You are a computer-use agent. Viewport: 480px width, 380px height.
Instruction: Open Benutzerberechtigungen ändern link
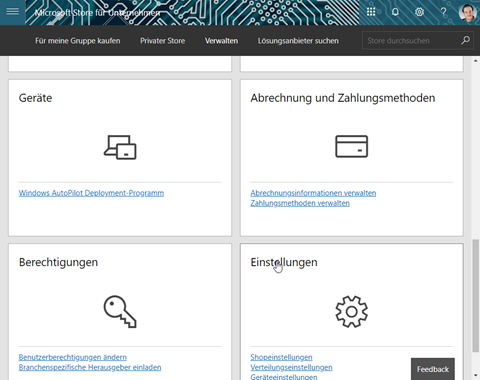coord(73,357)
